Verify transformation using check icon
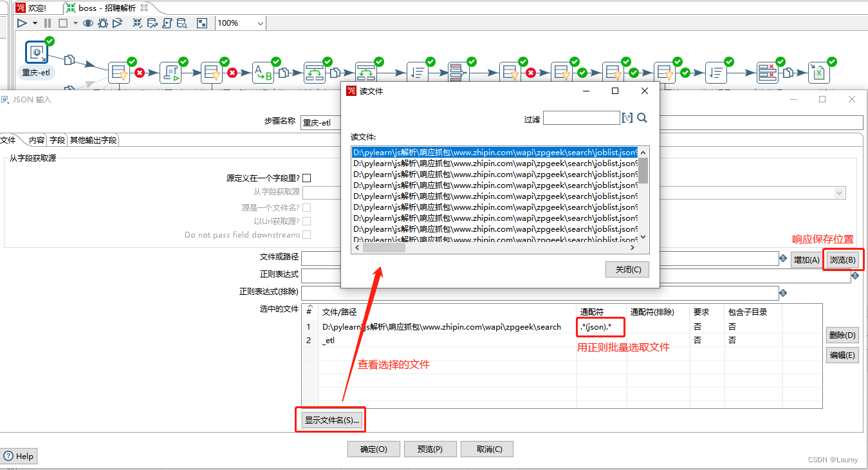The width and height of the screenshot is (868, 470). click(138, 23)
